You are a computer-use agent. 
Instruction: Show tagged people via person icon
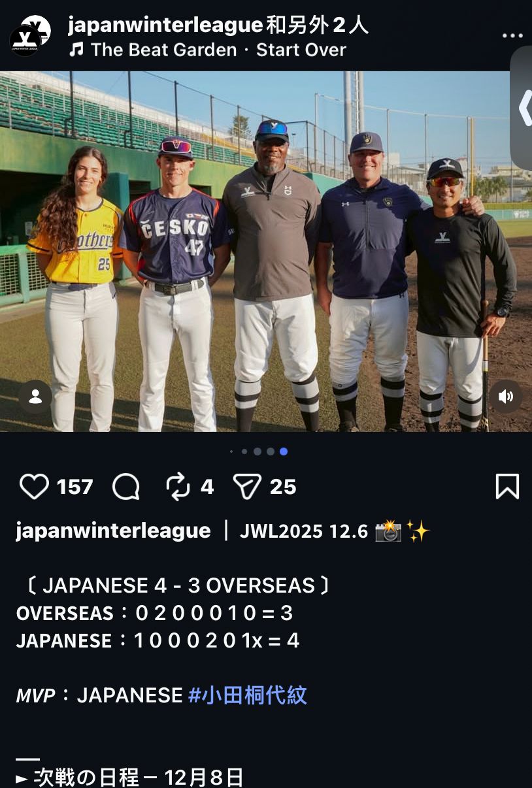[35, 397]
